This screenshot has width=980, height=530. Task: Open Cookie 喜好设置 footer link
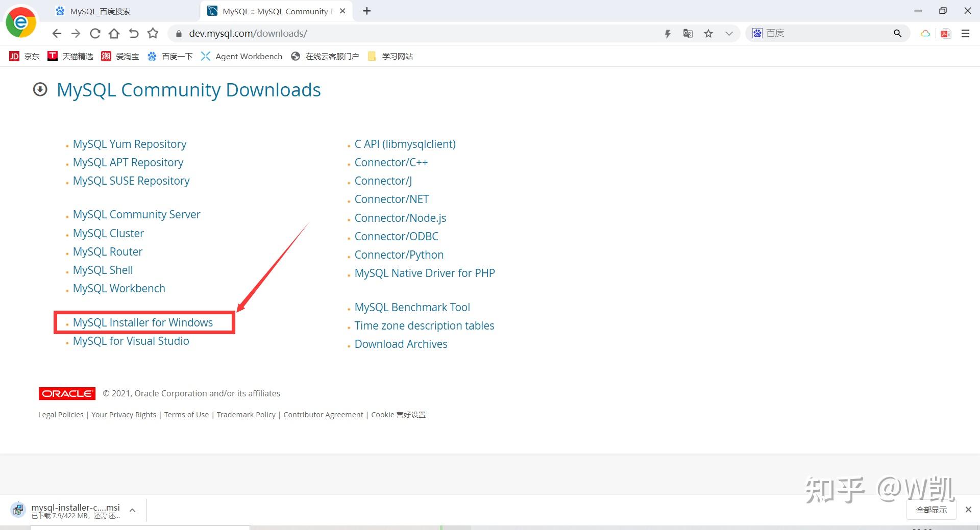coord(398,415)
